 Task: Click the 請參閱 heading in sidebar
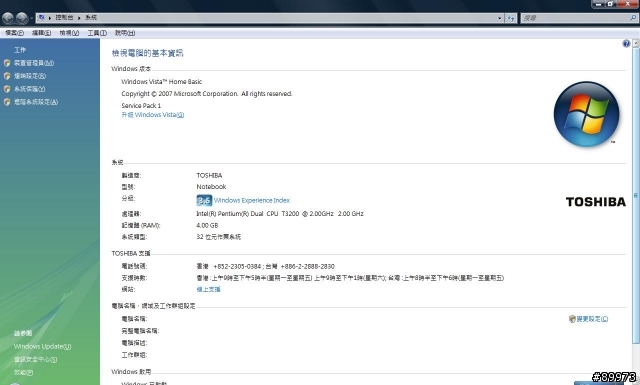coord(23,334)
